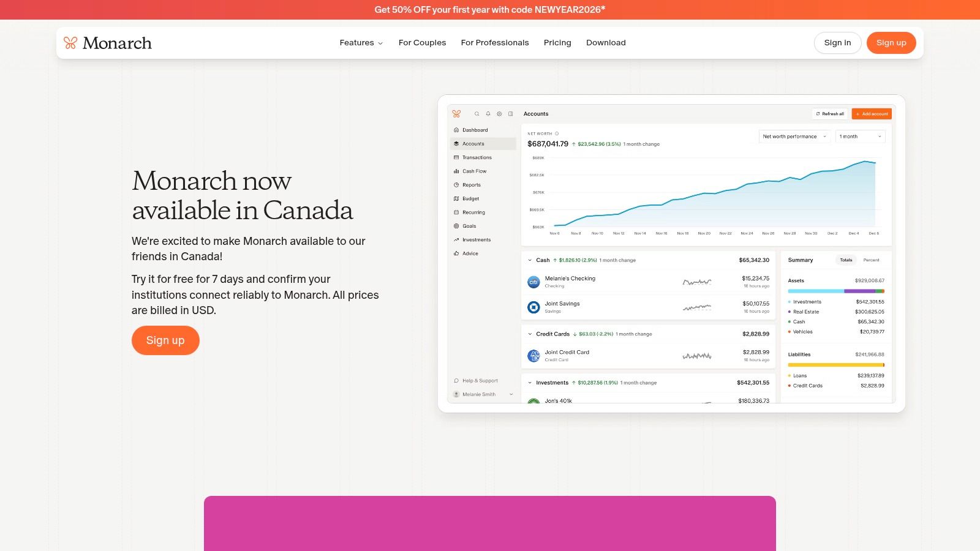Viewport: 980px width, 551px height.
Task: Switch Summary view to Totals
Action: [846, 260]
